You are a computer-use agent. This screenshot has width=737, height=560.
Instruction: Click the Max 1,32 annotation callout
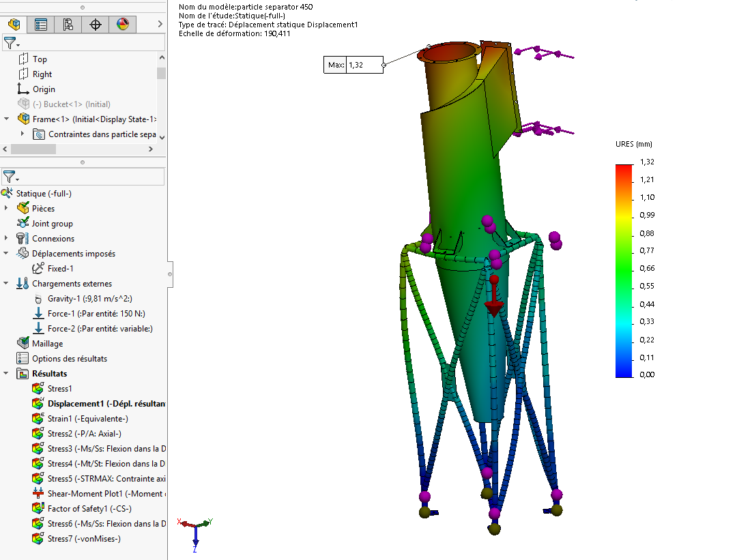[x=353, y=65]
